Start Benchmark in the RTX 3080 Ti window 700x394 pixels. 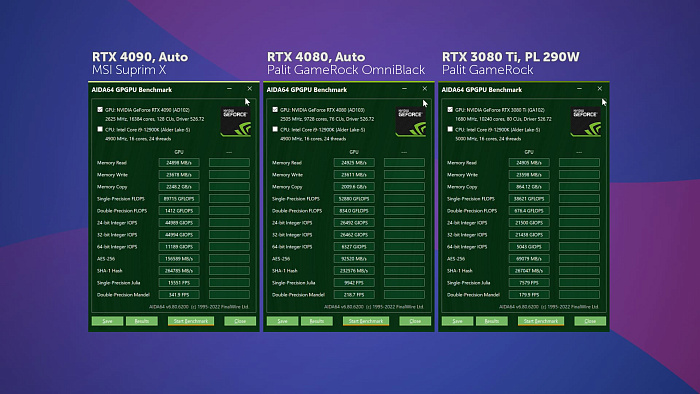tap(541, 321)
